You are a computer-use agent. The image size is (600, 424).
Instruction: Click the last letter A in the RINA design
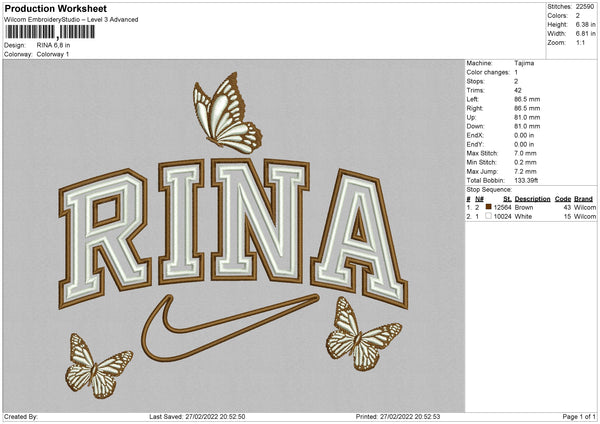tap(359, 238)
